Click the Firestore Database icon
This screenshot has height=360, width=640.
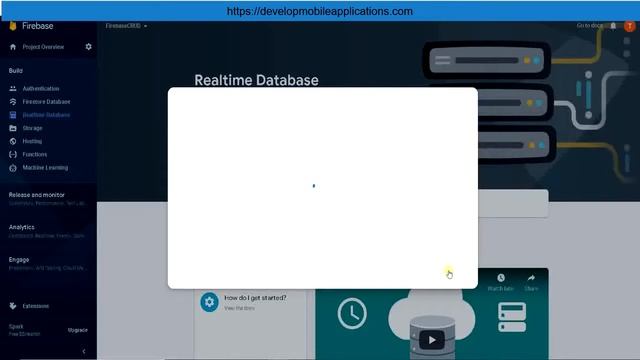pos(13,102)
